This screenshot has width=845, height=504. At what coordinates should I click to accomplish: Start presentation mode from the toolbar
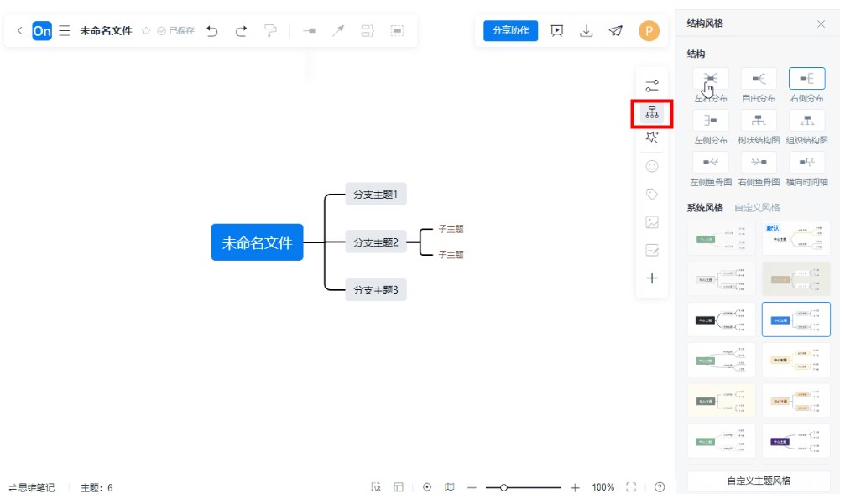pos(556,31)
